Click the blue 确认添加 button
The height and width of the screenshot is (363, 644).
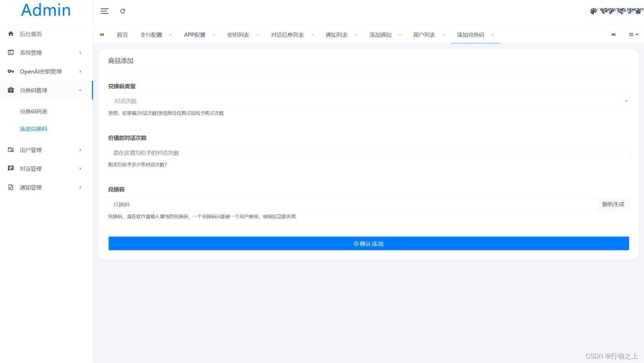(x=369, y=243)
